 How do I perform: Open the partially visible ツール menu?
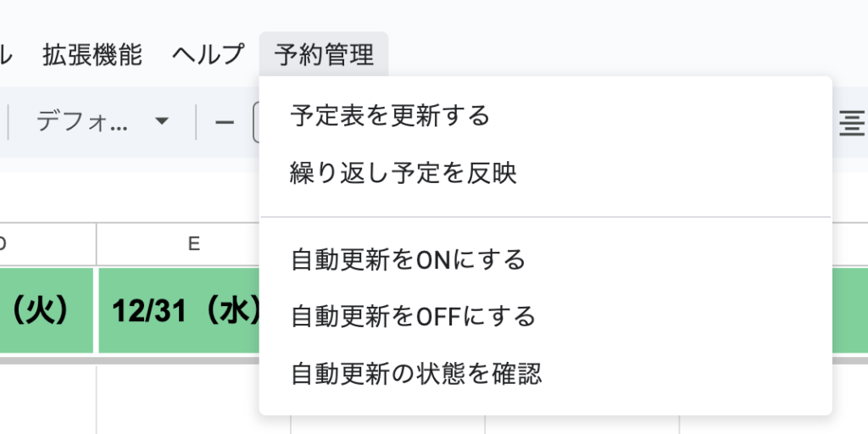click(5, 54)
